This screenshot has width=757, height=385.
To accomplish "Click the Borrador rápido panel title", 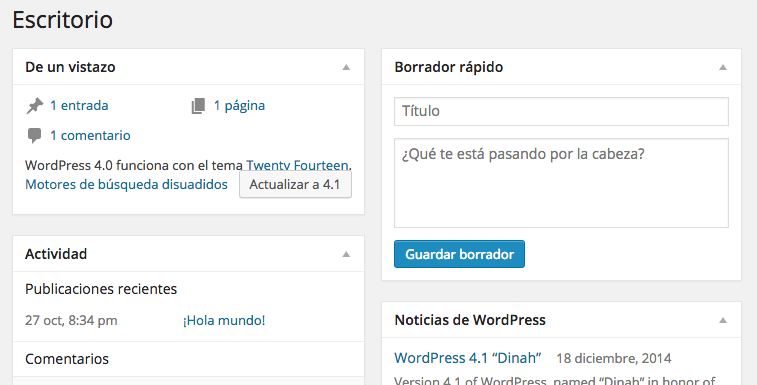I will coord(449,67).
